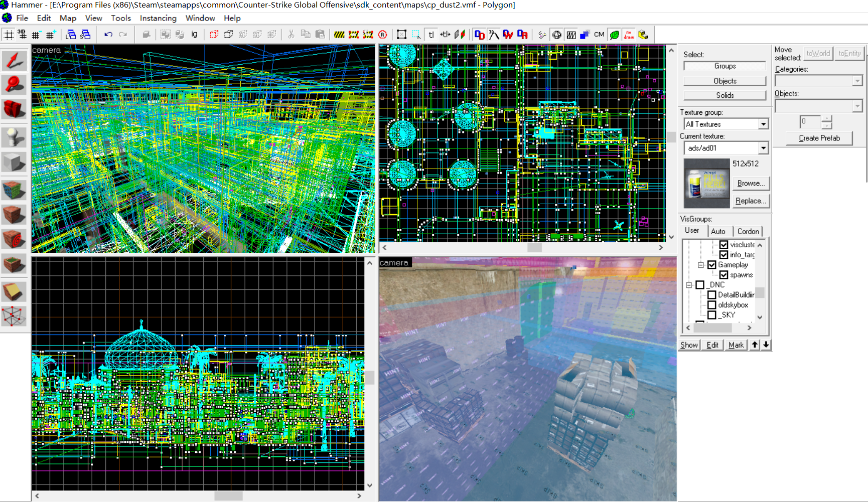Click the Create Prefab button

[x=819, y=138]
